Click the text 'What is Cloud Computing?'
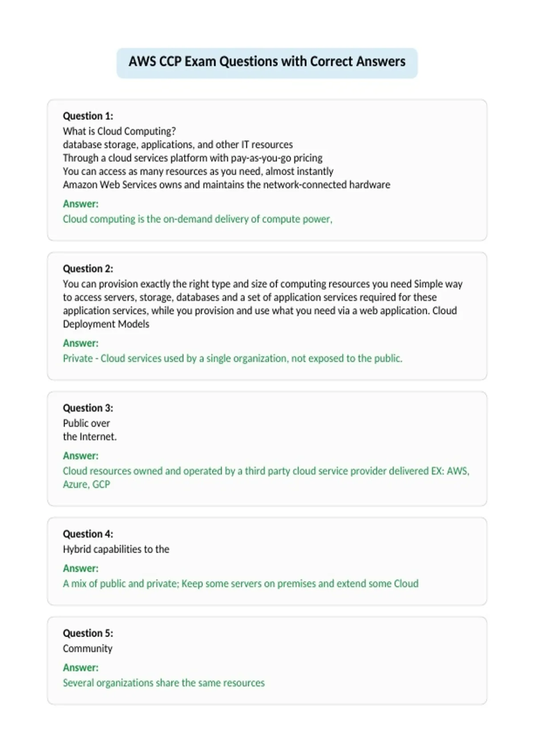This screenshot has width=534, height=756. pyautogui.click(x=119, y=131)
